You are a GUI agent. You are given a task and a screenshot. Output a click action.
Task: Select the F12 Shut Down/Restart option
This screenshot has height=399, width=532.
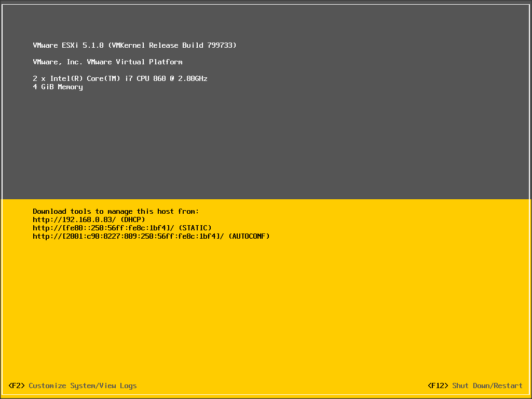(475, 386)
